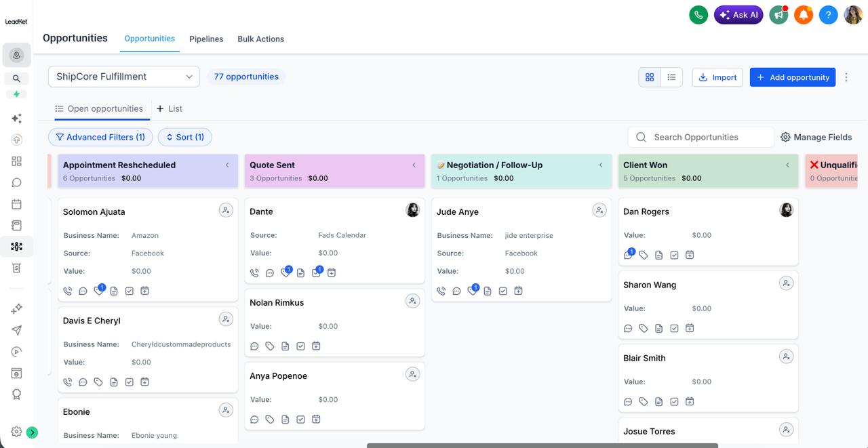
Task: Open the Bulk Actions tab
Action: 261,39
